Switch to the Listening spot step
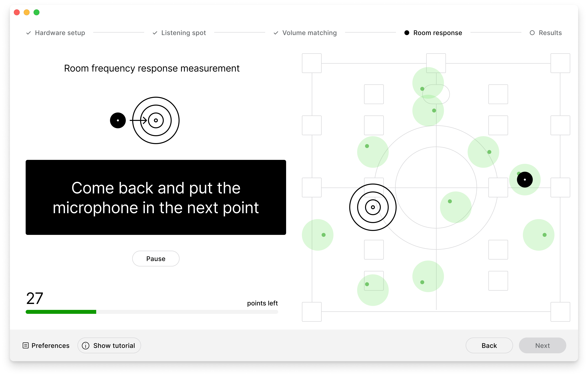 click(x=184, y=33)
